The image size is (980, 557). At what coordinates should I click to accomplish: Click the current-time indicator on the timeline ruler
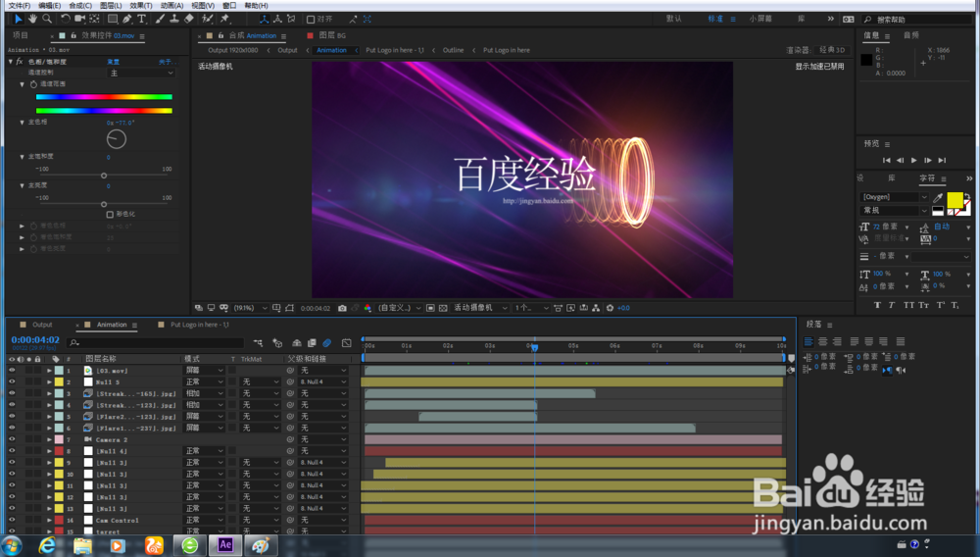534,346
